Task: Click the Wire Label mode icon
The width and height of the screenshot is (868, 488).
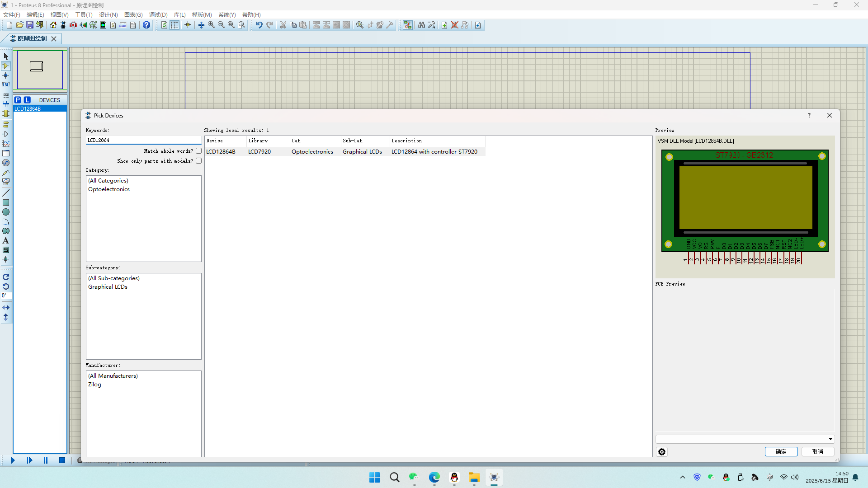Action: point(6,85)
